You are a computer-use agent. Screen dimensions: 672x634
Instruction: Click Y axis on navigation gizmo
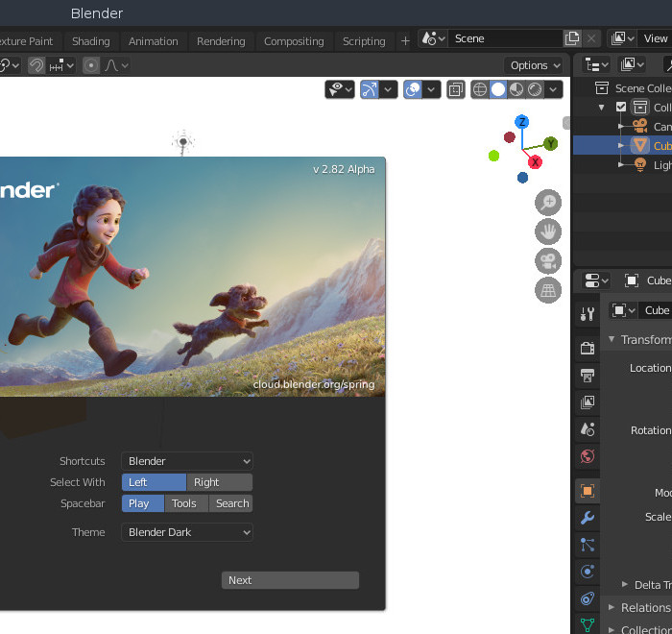pos(551,143)
